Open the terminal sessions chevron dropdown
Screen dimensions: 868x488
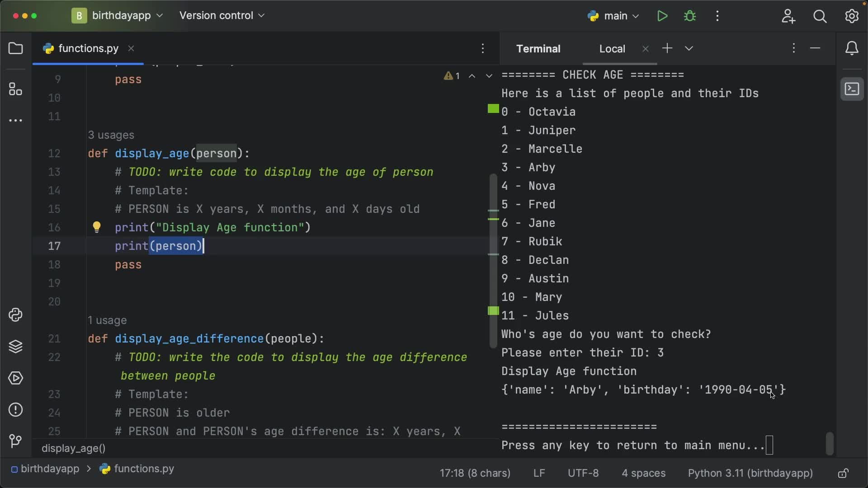[689, 48]
